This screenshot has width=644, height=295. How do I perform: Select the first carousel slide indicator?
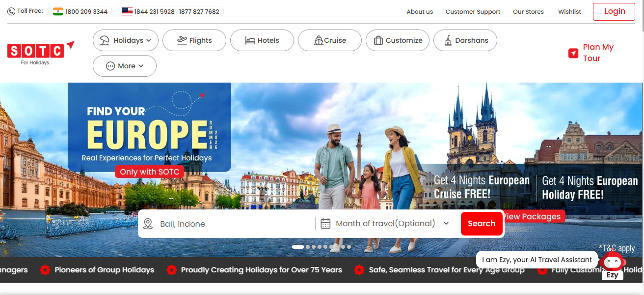coord(297,247)
